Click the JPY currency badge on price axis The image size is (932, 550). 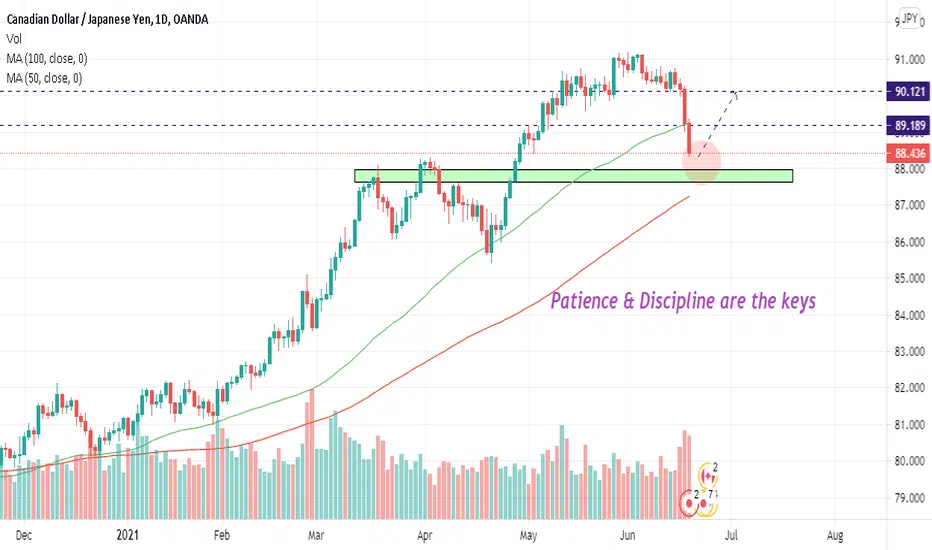coord(909,18)
